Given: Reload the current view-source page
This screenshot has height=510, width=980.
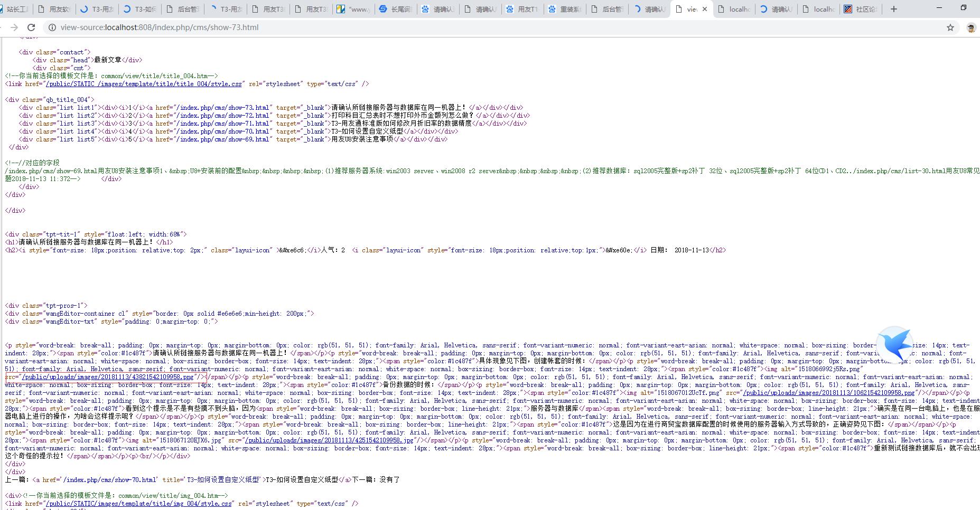Looking at the screenshot, I should 31,27.
